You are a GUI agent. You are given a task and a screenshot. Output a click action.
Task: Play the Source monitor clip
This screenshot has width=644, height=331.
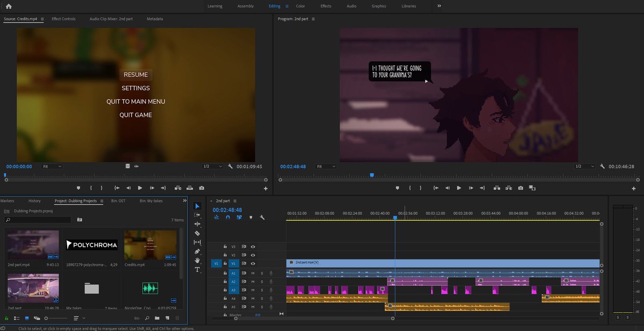tap(140, 188)
